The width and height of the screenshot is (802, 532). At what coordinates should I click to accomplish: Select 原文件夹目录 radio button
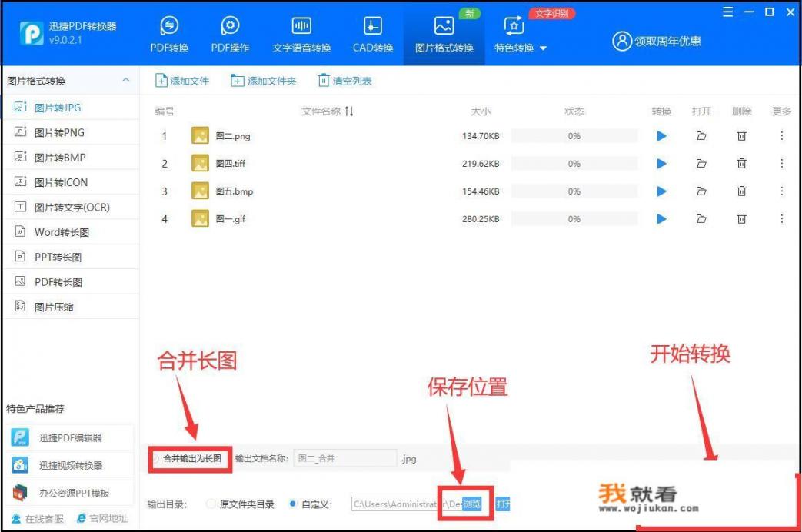tap(211, 504)
